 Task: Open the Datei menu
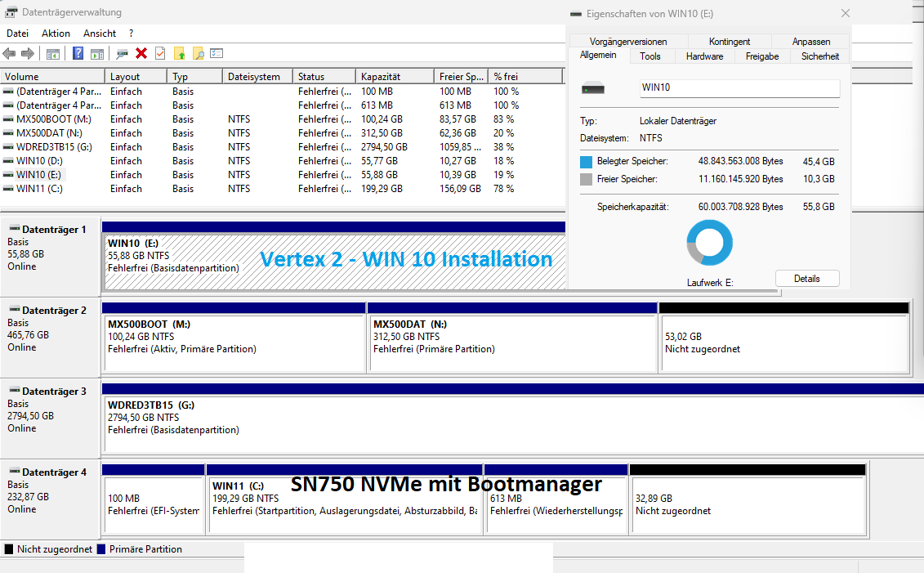click(18, 34)
